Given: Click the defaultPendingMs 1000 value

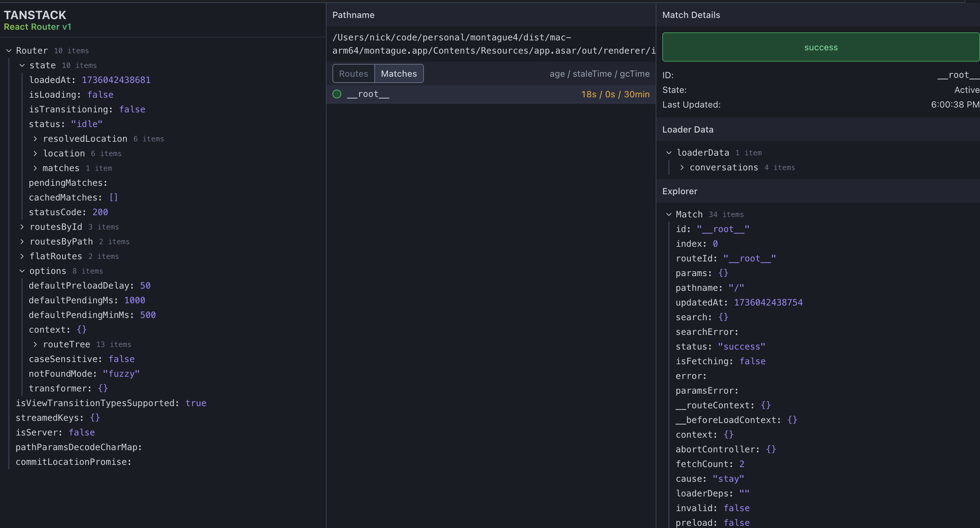Looking at the screenshot, I should (x=135, y=300).
